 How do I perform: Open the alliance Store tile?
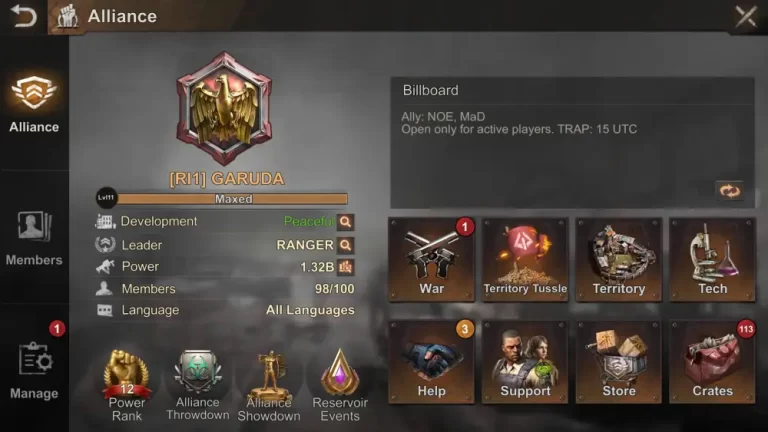[619, 362]
